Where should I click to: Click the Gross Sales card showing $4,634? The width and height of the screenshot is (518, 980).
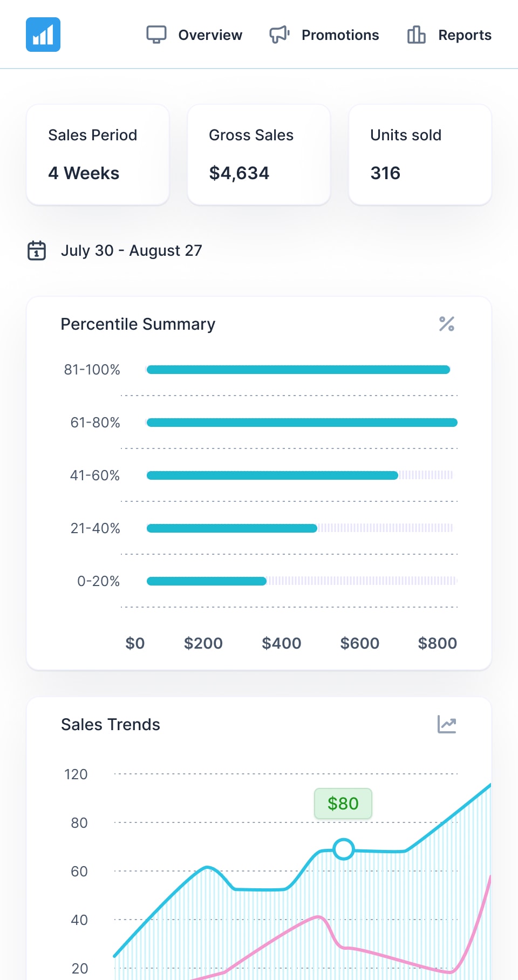point(258,155)
